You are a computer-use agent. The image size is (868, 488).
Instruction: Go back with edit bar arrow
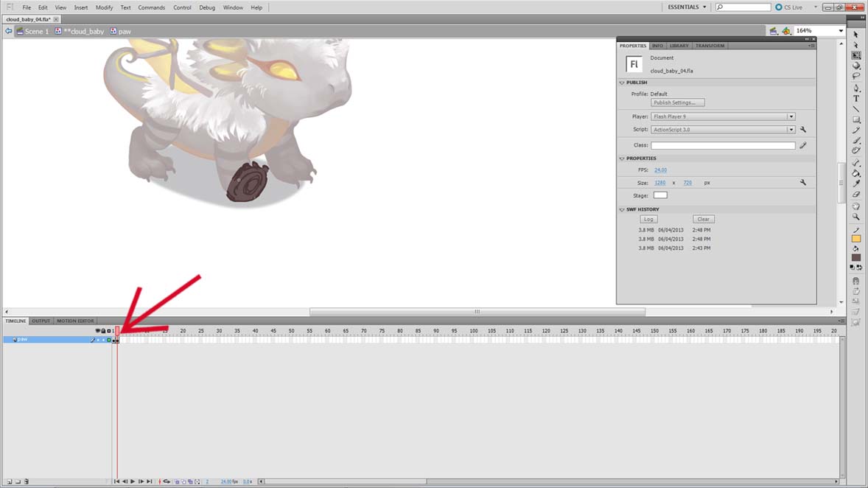click(x=8, y=32)
